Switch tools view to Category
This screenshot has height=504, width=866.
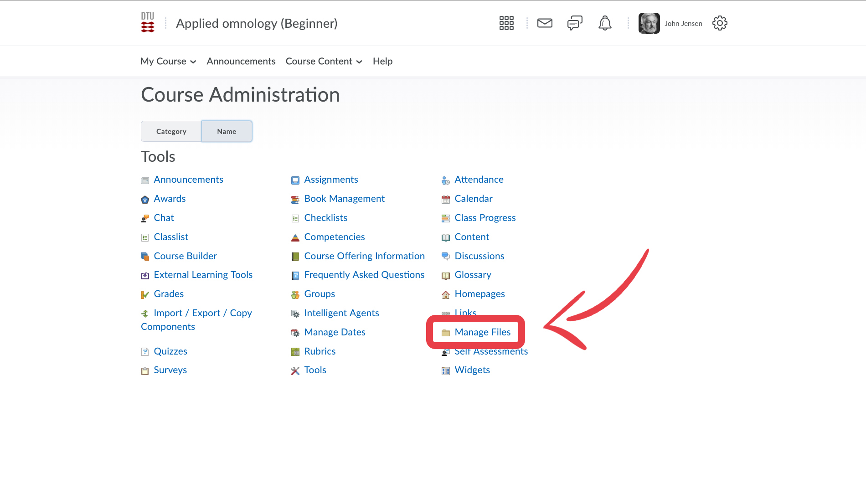pyautogui.click(x=171, y=131)
